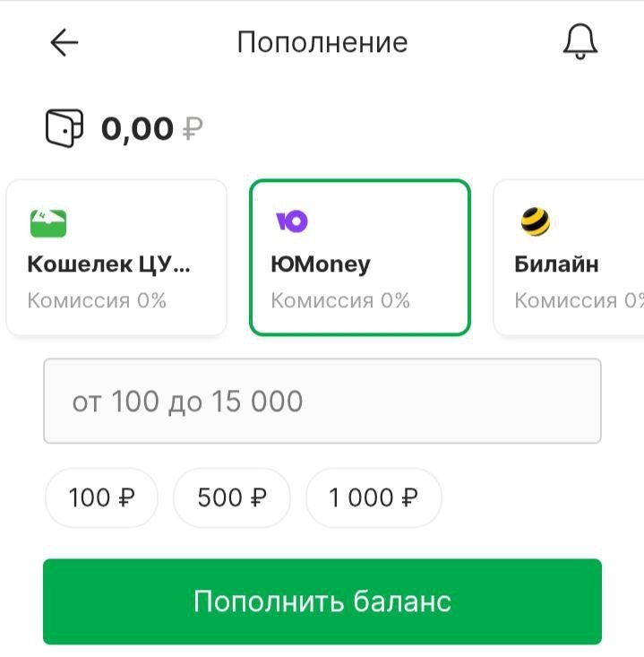Click the amount field "от 100 до 15 000"

322,401
